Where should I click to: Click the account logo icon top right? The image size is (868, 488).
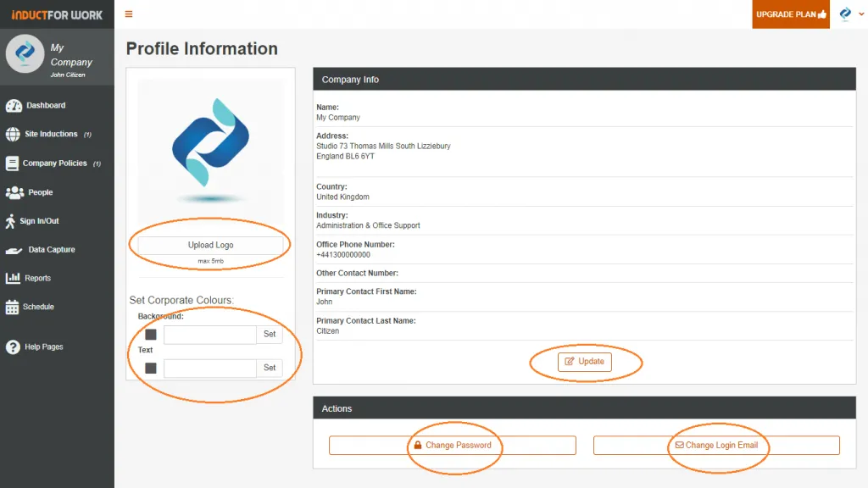click(x=845, y=14)
